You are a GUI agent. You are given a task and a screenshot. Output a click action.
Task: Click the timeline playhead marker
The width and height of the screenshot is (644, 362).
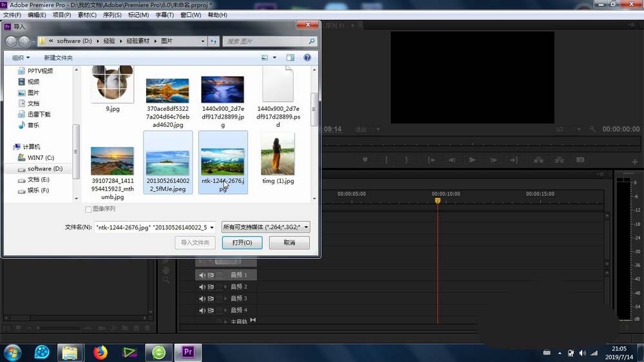tap(437, 201)
